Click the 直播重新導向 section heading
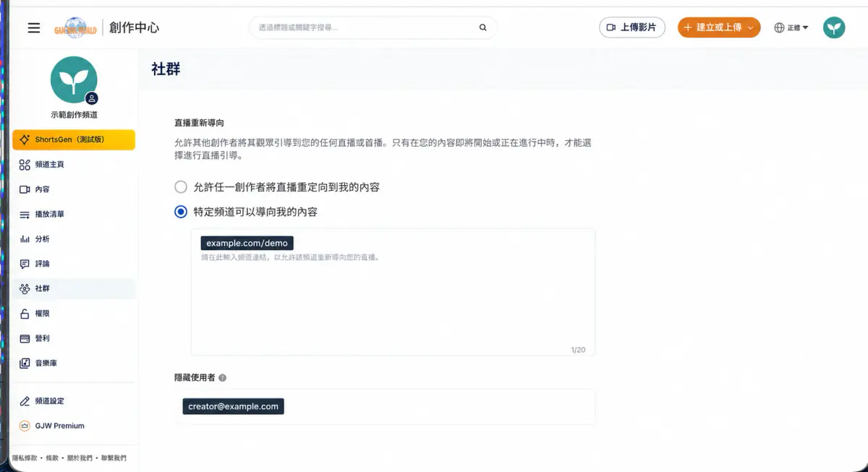Screen dimensions: 868x472 (199, 124)
